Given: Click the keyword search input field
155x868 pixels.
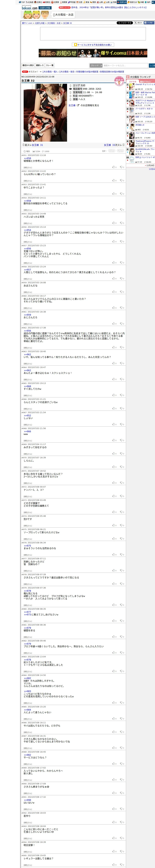Looking at the screenshot, I should (125, 65).
